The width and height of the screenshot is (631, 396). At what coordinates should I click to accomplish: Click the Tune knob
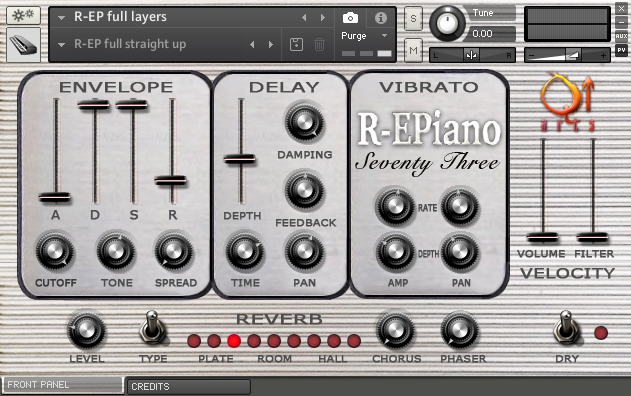point(447,23)
